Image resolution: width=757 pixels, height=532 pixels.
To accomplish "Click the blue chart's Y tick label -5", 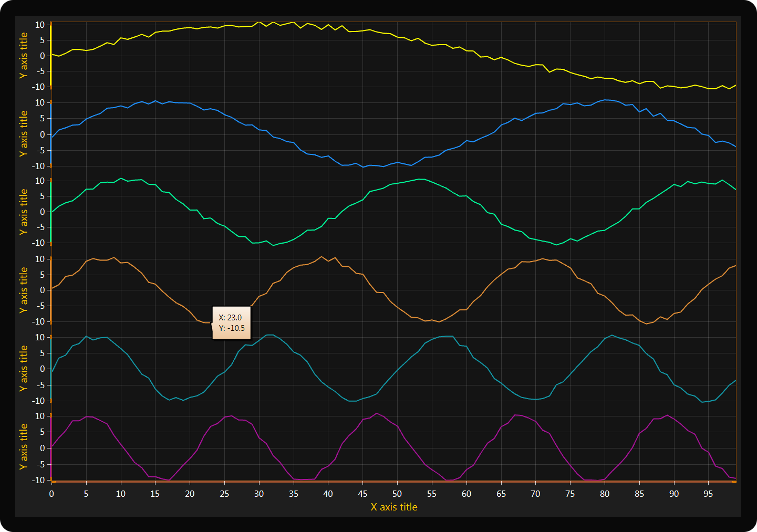I will coord(41,150).
